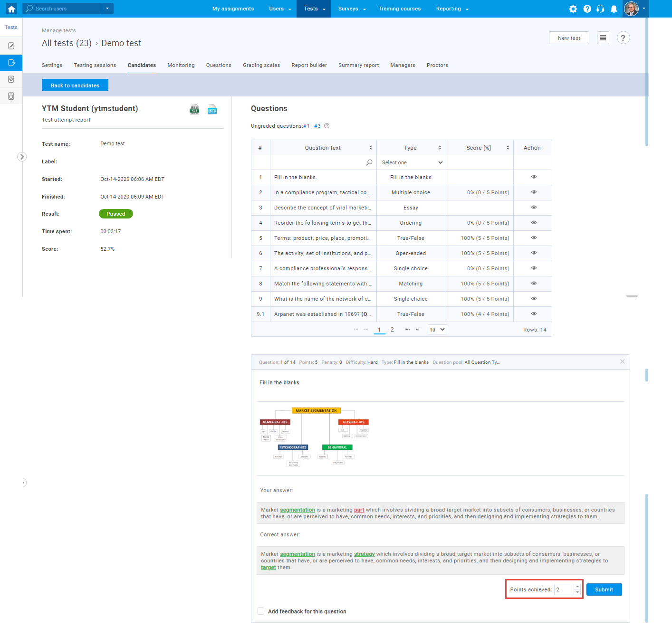Open the Type filter Select one dropdown
The height and width of the screenshot is (626, 672).
(411, 162)
